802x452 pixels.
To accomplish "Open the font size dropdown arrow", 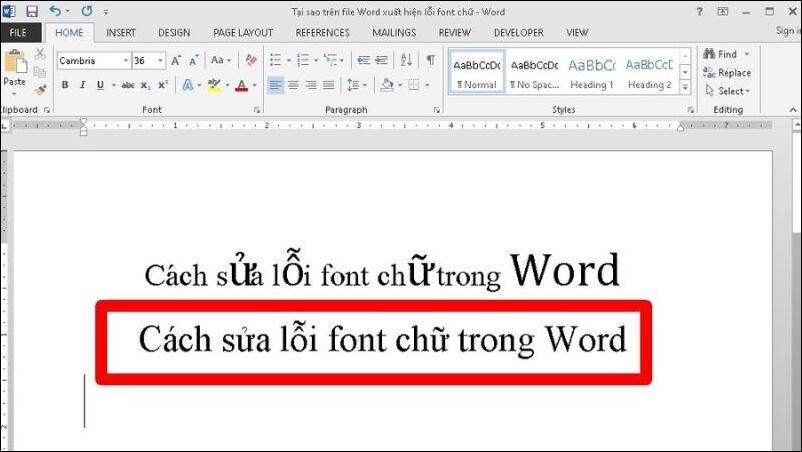I will point(161,61).
